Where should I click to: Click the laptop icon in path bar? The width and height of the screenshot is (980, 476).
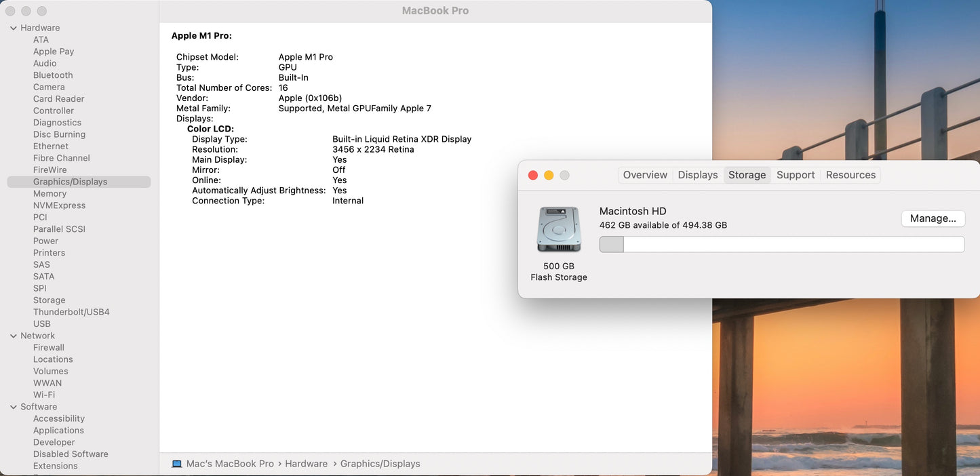tap(177, 464)
